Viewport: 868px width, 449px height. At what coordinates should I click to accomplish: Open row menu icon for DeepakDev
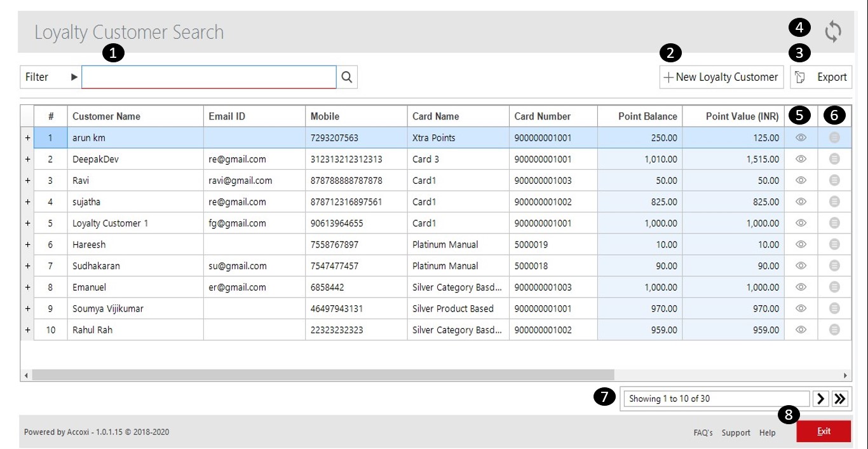tap(834, 159)
